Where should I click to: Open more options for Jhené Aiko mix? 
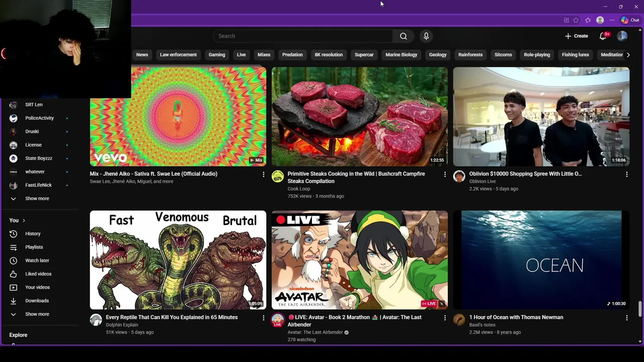point(263,174)
